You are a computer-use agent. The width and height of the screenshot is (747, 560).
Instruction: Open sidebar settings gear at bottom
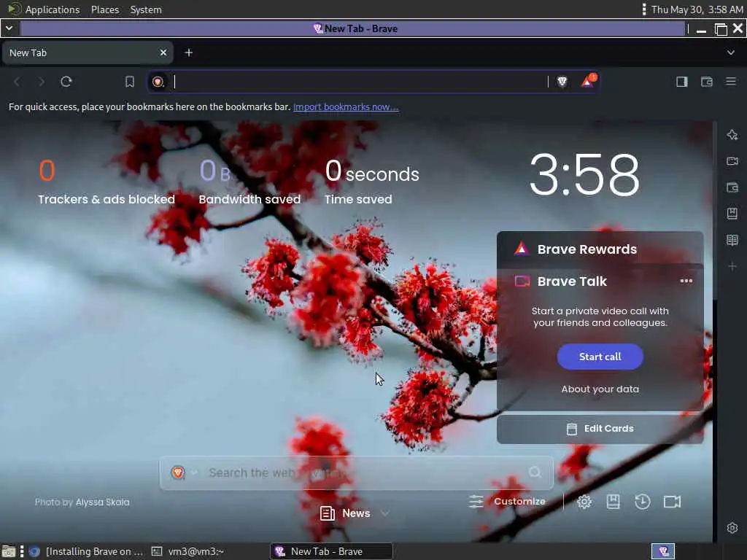point(732,528)
